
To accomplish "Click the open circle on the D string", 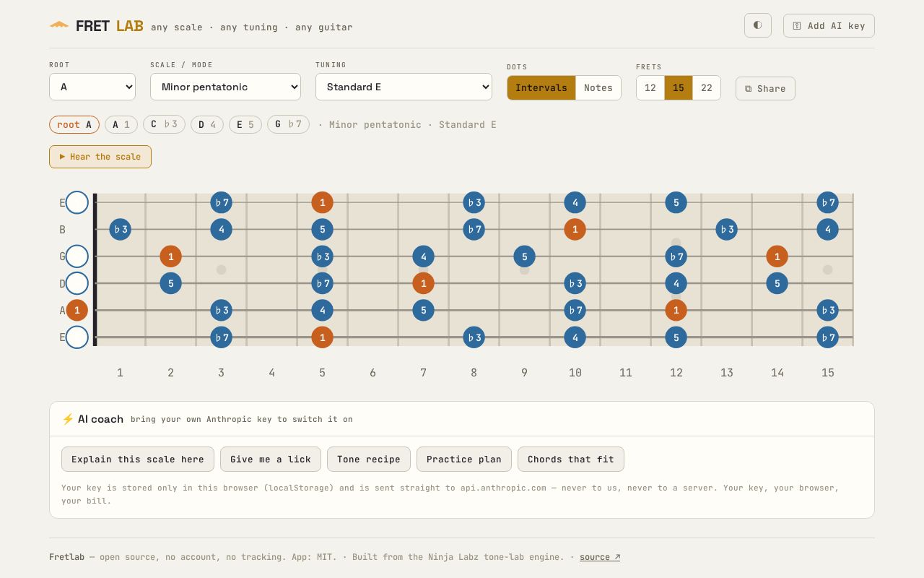I will [x=77, y=283].
